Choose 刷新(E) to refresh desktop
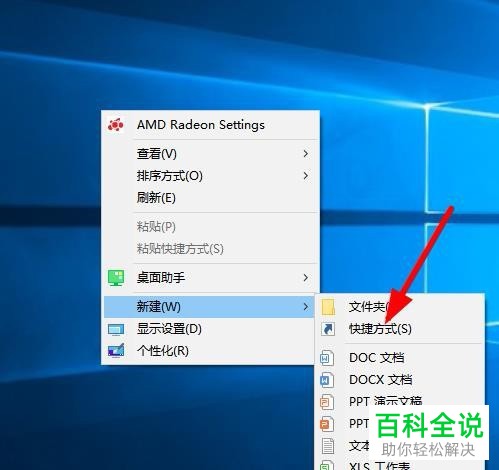This screenshot has height=470, width=499. click(x=210, y=198)
